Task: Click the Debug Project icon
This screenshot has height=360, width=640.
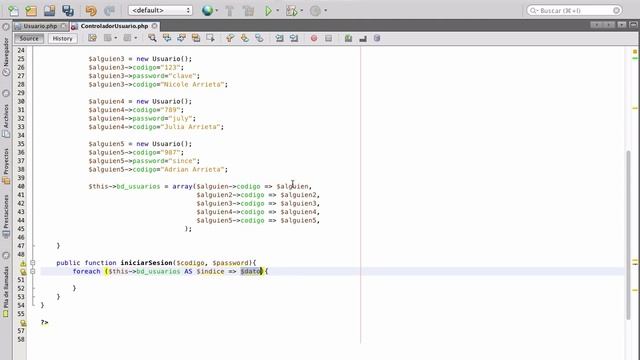Action: (291, 10)
